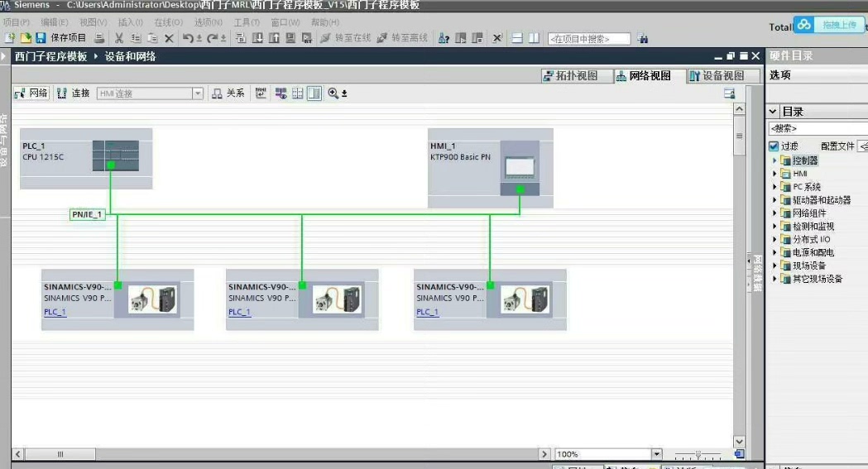Open the undo history dropdown arrow

pos(199,39)
